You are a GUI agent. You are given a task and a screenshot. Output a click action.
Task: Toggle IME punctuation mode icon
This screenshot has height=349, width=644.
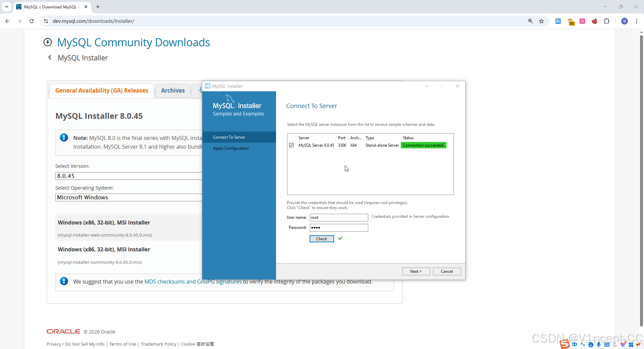click(583, 345)
